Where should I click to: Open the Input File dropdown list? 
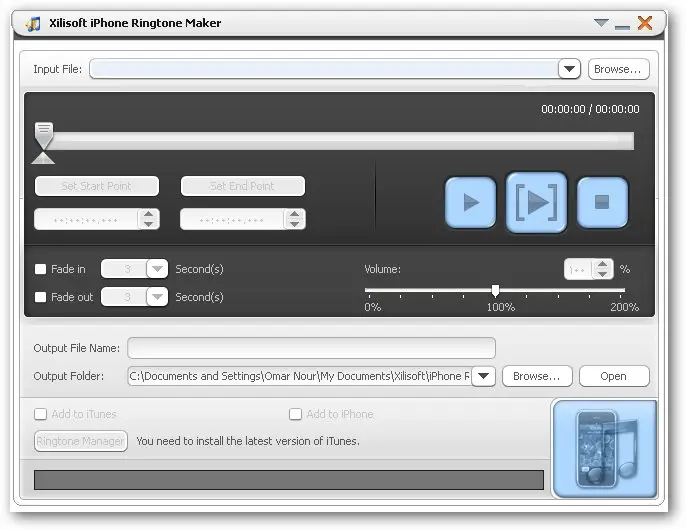[569, 69]
